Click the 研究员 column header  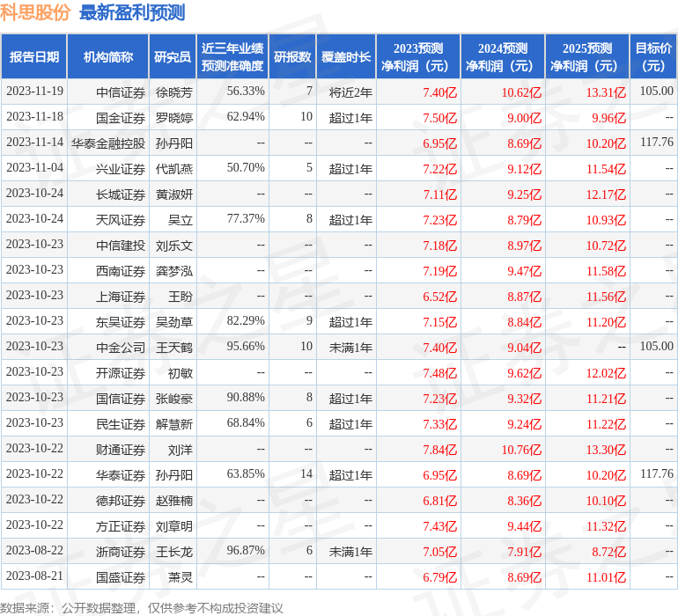tap(173, 56)
